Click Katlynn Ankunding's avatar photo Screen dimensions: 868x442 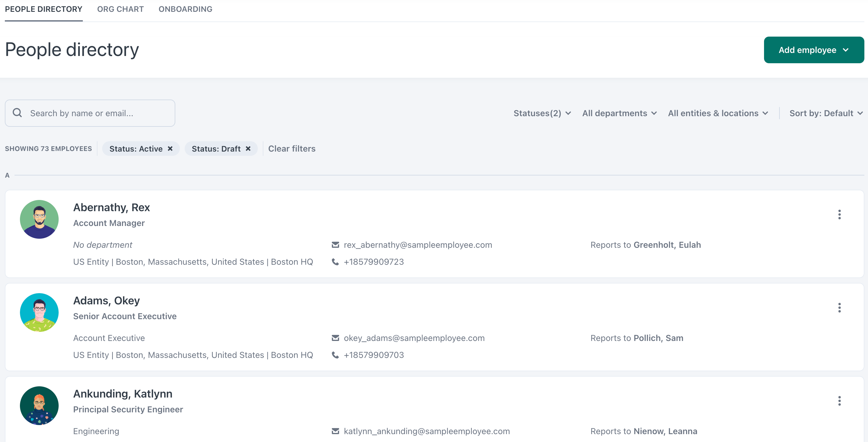pyautogui.click(x=39, y=406)
